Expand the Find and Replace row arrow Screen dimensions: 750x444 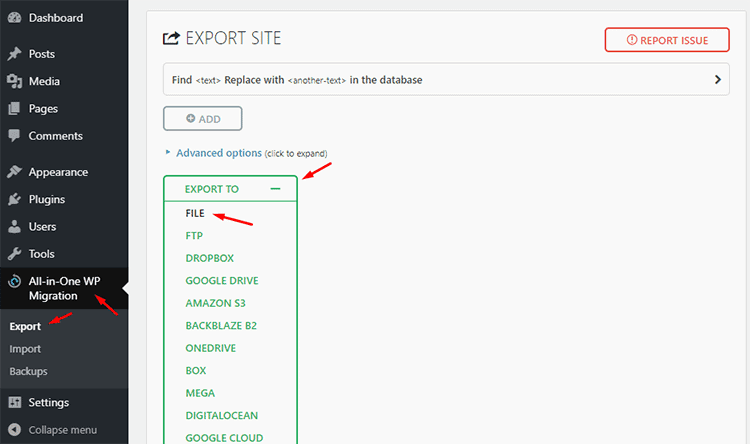click(x=718, y=80)
